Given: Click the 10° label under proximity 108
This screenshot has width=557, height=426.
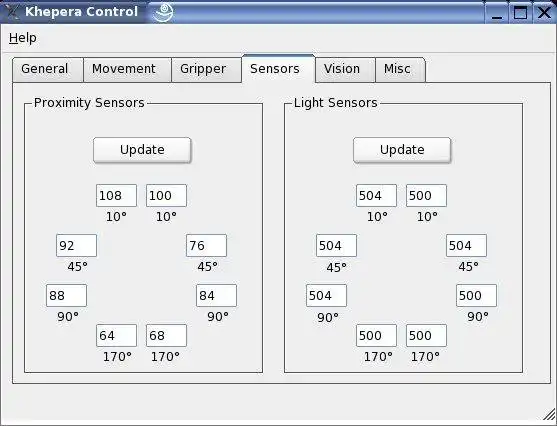Looking at the screenshot, I should [x=116, y=216].
